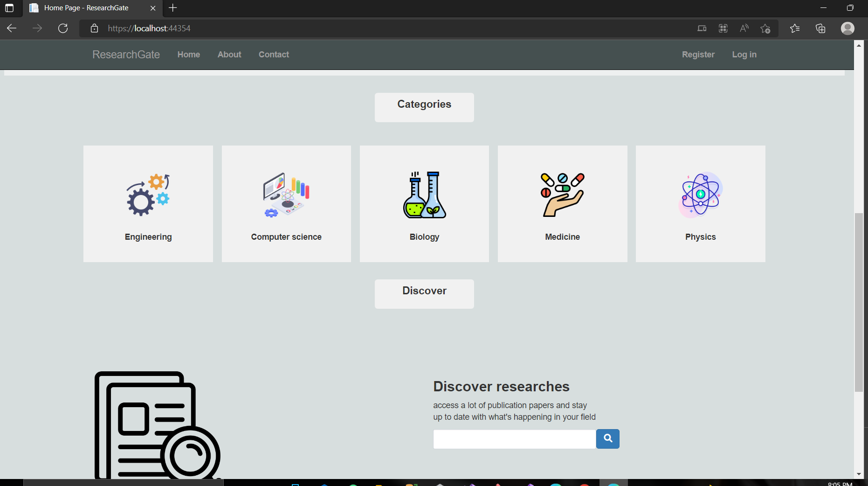Click the search magnifier button
This screenshot has width=868, height=486.
(607, 439)
